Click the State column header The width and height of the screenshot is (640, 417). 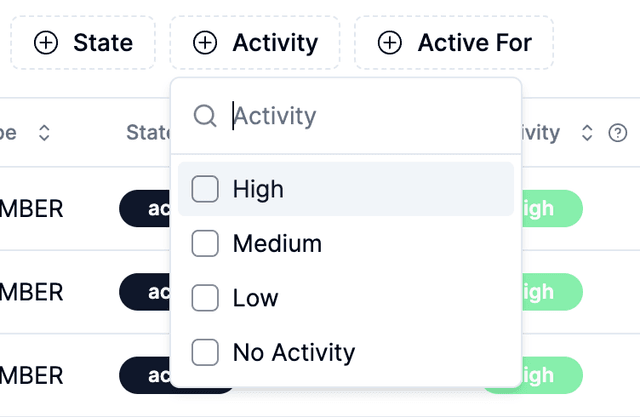(147, 133)
